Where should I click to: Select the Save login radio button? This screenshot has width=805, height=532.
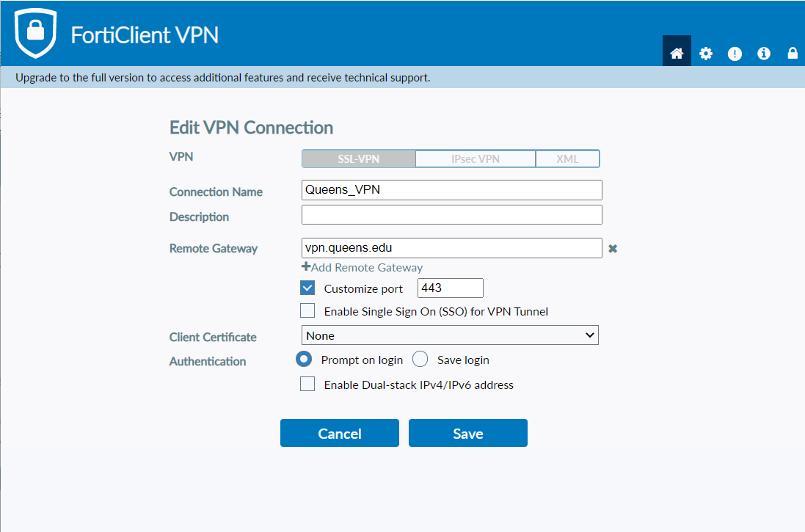(x=420, y=359)
